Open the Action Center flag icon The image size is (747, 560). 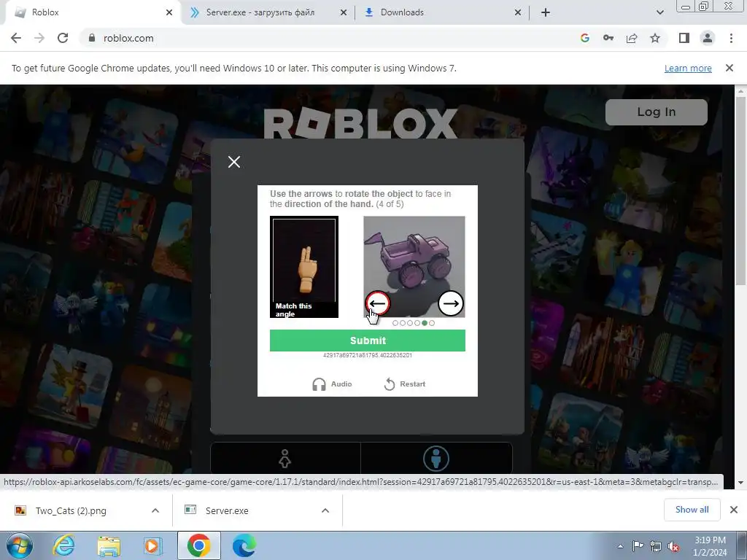(x=638, y=547)
